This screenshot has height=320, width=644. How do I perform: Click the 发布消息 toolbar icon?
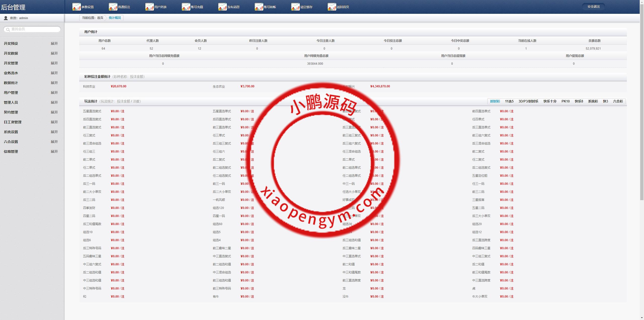pos(222,7)
